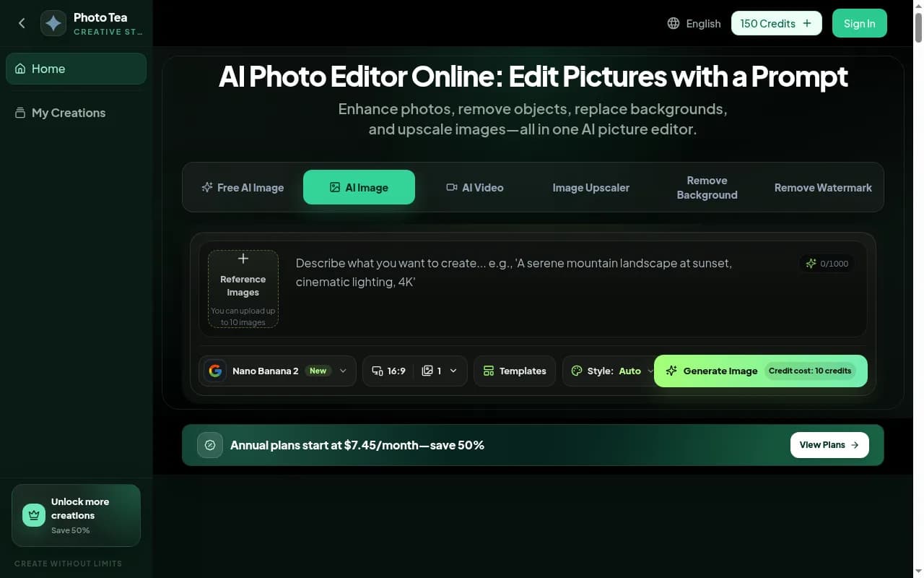Switch to the Remove Watermark tab

pyautogui.click(x=823, y=187)
